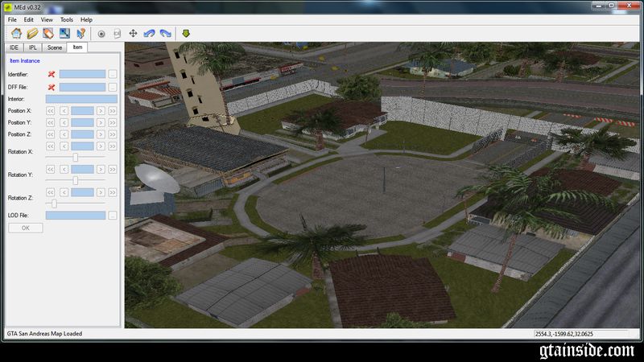Click the Rotation X slider handle
Image resolution: width=644 pixels, height=362 pixels.
75,157
